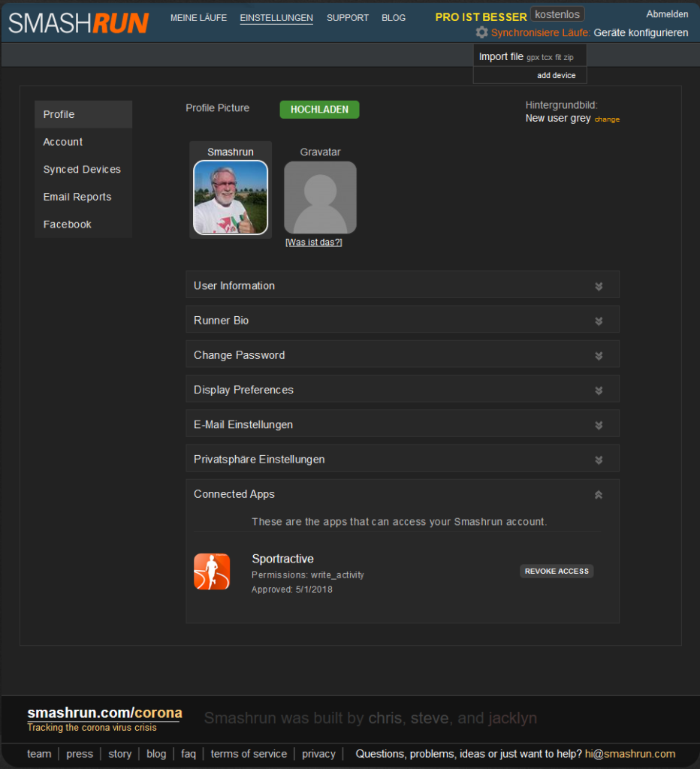
Task: Revoke access for Sportractive
Action: tap(557, 571)
